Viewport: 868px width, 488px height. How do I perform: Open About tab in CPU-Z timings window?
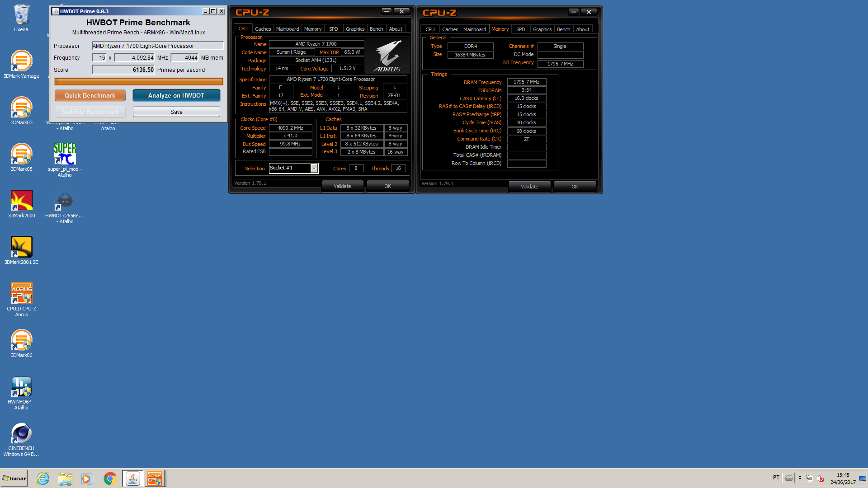click(x=583, y=29)
